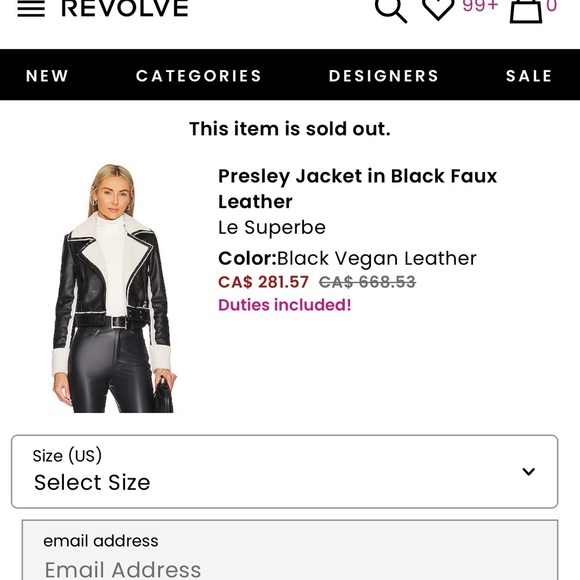Viewport: 580px width, 580px height.
Task: Click the REVOLVE logo
Action: point(125,8)
